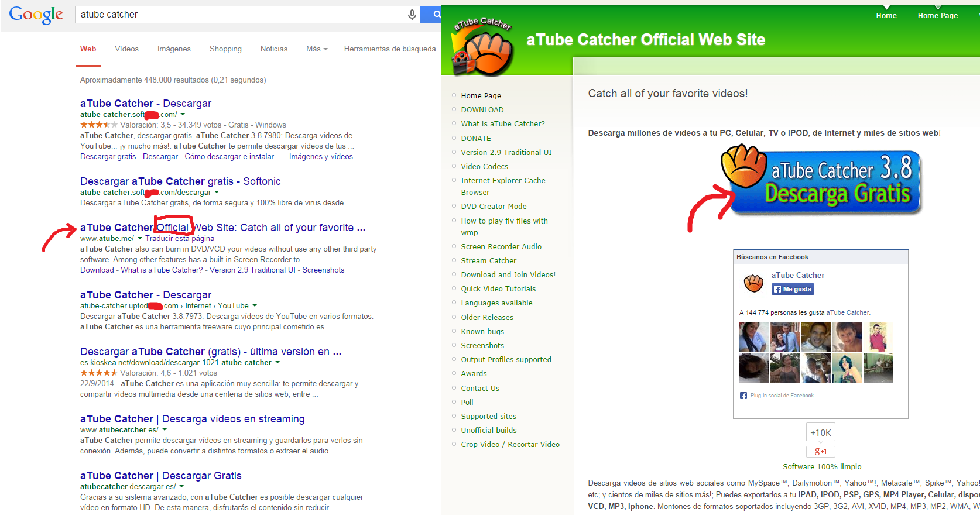Screen dimensions: 980x519
Task: Open dropdown arrow next to first atube-catcher.soft URL
Action: click(x=183, y=115)
